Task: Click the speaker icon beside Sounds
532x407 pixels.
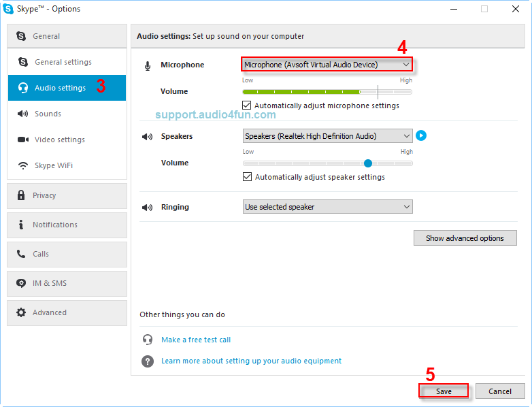Action: (22, 114)
